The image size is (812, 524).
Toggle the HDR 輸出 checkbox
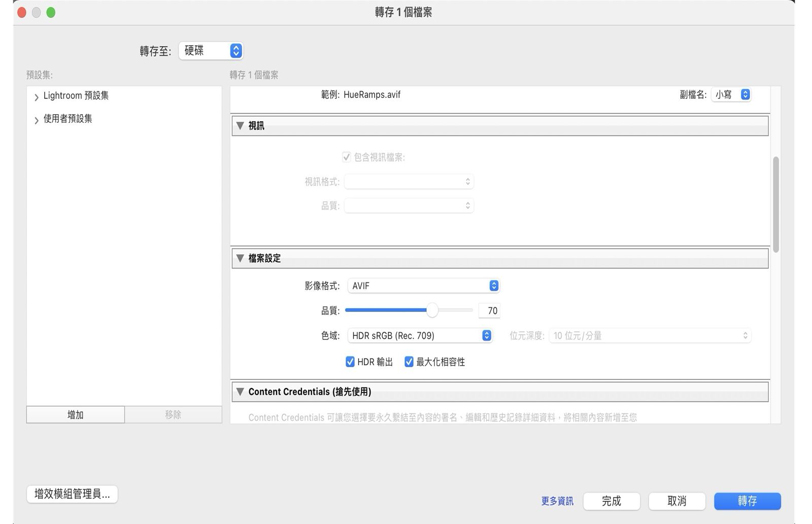click(350, 362)
